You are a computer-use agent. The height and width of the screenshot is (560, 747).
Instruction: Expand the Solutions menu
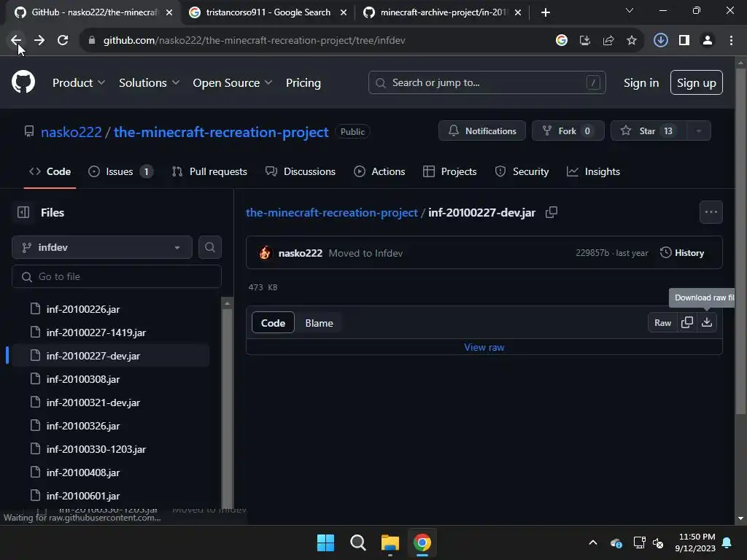point(149,83)
